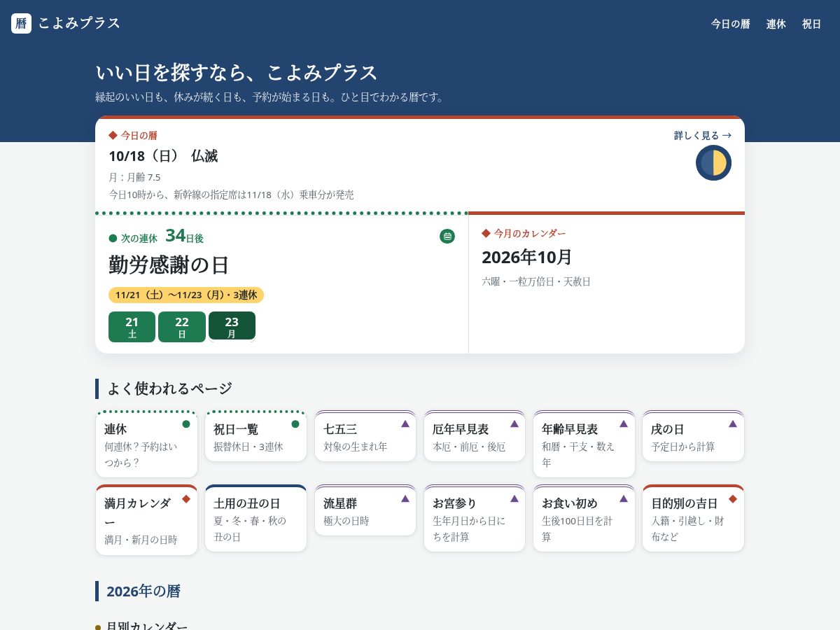Open the 戌の日 card title

pyautogui.click(x=668, y=429)
